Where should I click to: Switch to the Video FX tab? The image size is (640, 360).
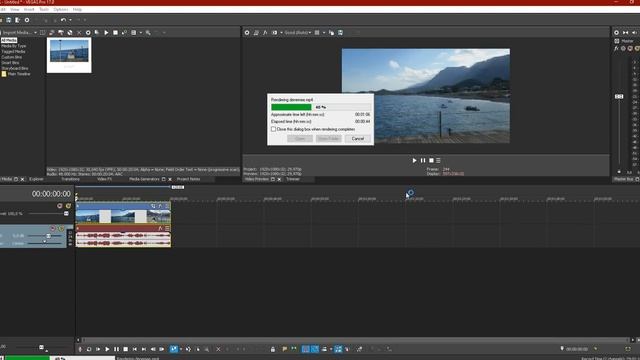point(104,179)
